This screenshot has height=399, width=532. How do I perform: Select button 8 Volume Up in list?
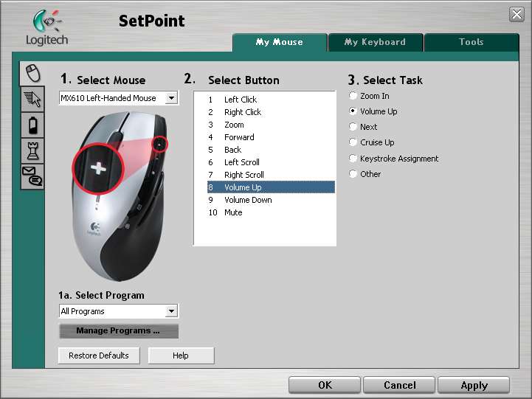(271, 187)
